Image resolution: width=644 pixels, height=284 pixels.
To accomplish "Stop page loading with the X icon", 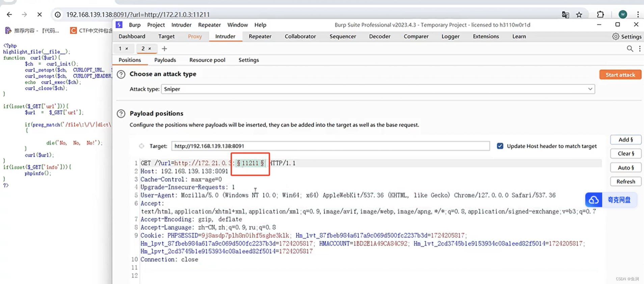I will [39, 15].
